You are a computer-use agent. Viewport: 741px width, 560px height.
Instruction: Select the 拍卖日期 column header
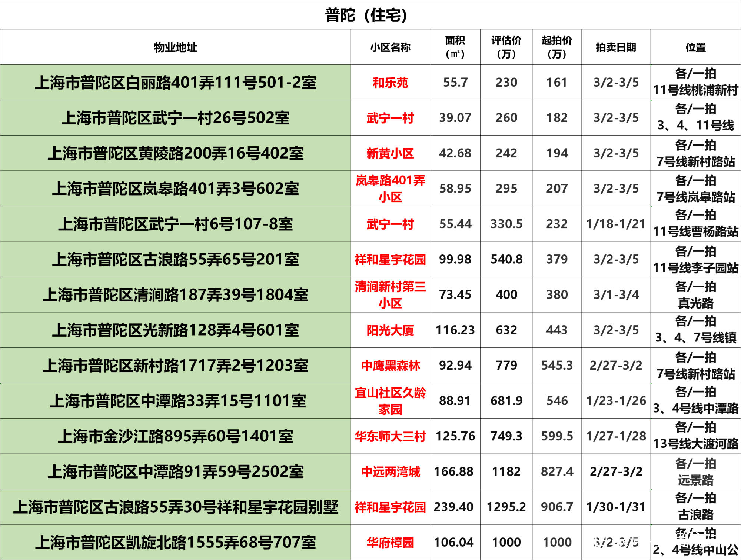[616, 47]
